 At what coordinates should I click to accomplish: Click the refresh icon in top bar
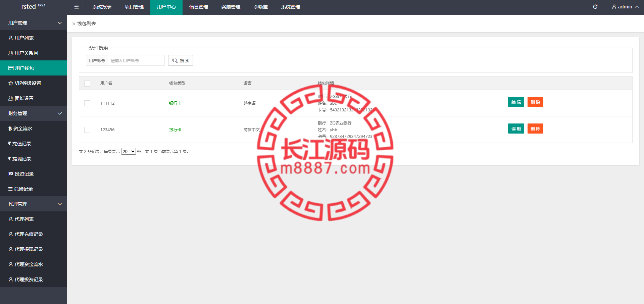click(x=595, y=7)
